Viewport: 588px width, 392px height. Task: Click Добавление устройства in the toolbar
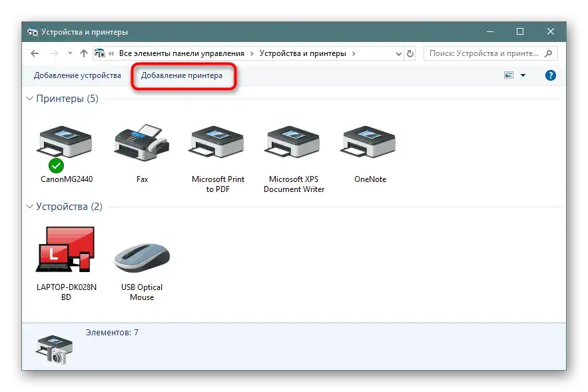click(77, 76)
